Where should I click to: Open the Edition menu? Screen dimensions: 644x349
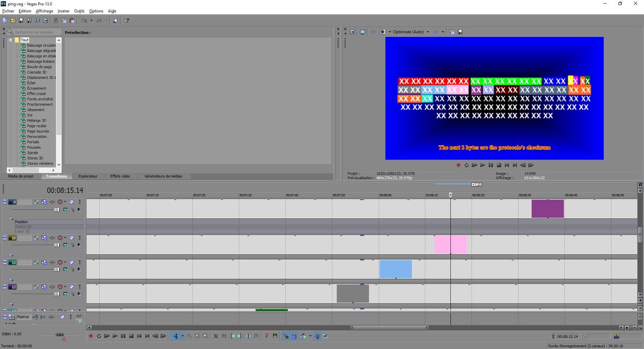[25, 11]
